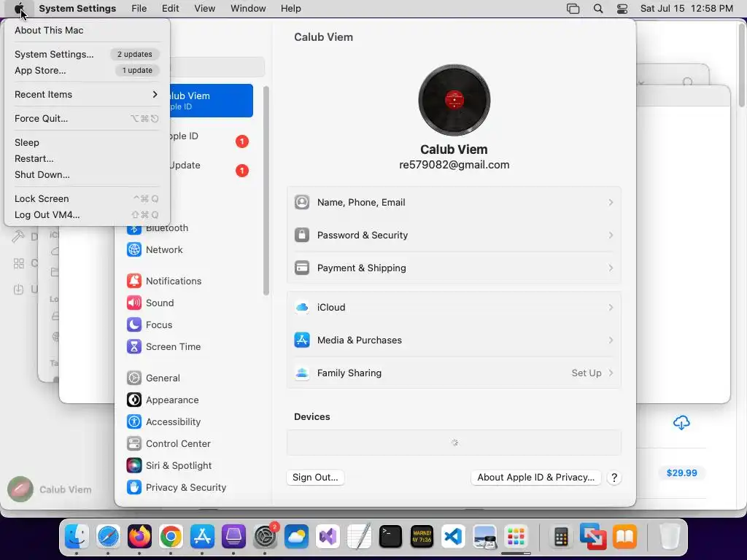Choose Force Quit… from Apple menu
This screenshot has height=560, width=747.
(87, 119)
